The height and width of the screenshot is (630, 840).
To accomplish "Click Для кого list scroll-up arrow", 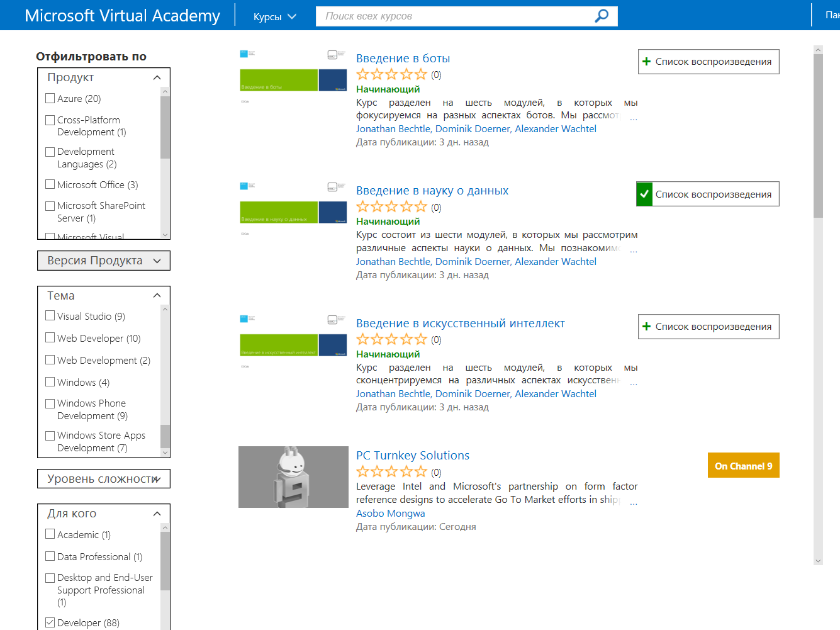I will pyautogui.click(x=165, y=527).
